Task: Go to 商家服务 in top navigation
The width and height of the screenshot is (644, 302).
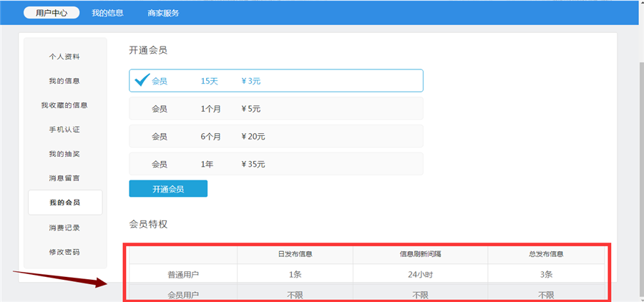Action: click(163, 13)
